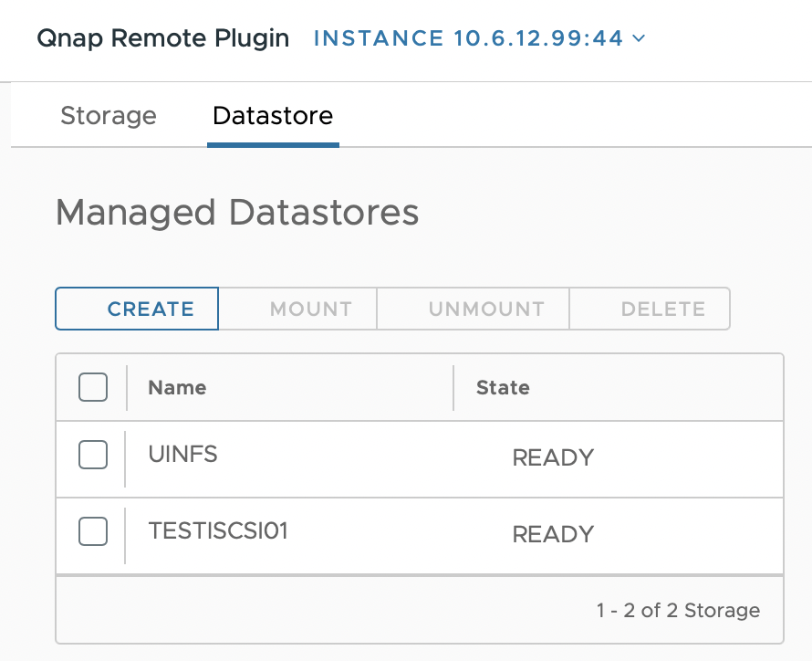This screenshot has width=812, height=661.
Task: Click the READY state of UINFS
Action: coord(553,457)
